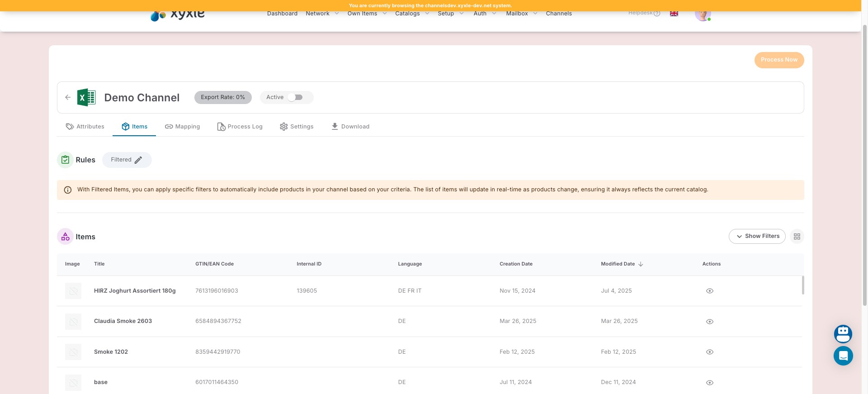View the HIRZ Joghurt Assortiert item
The height and width of the screenshot is (394, 868).
709,291
